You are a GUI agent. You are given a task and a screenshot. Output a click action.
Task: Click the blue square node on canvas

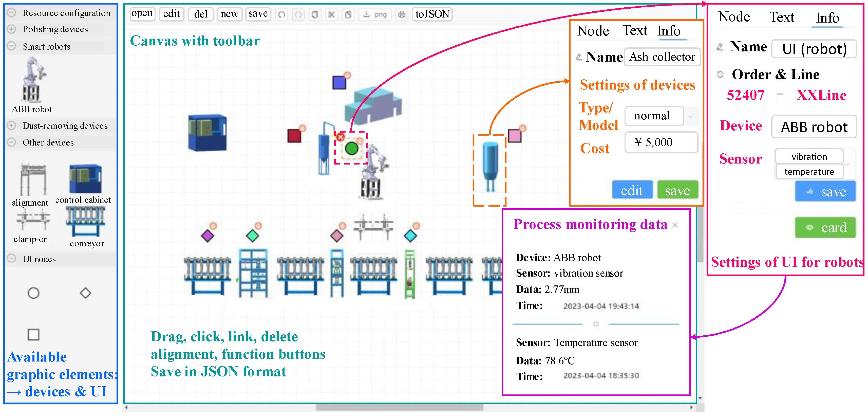click(x=339, y=83)
